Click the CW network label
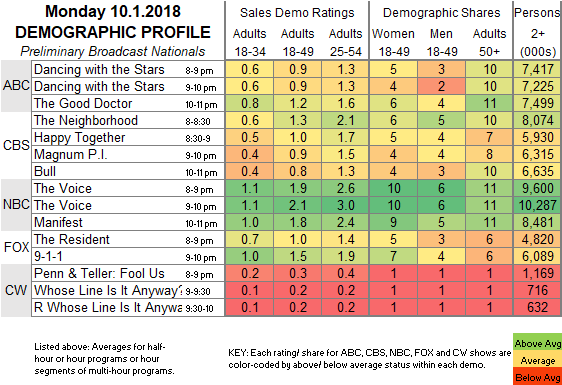Image resolution: width=562 pixels, height=385 pixels. point(16,290)
